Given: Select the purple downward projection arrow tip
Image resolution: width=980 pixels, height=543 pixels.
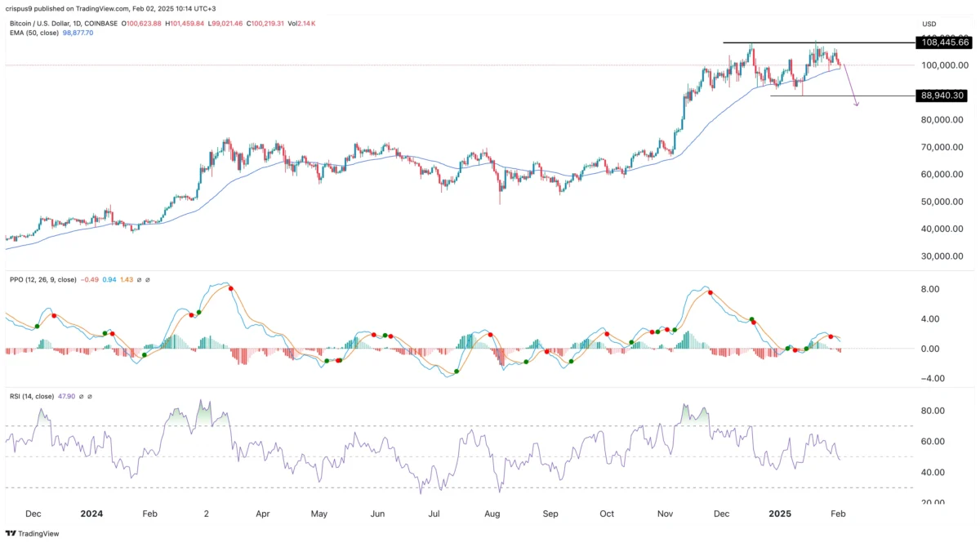Looking at the screenshot, I should [857, 105].
